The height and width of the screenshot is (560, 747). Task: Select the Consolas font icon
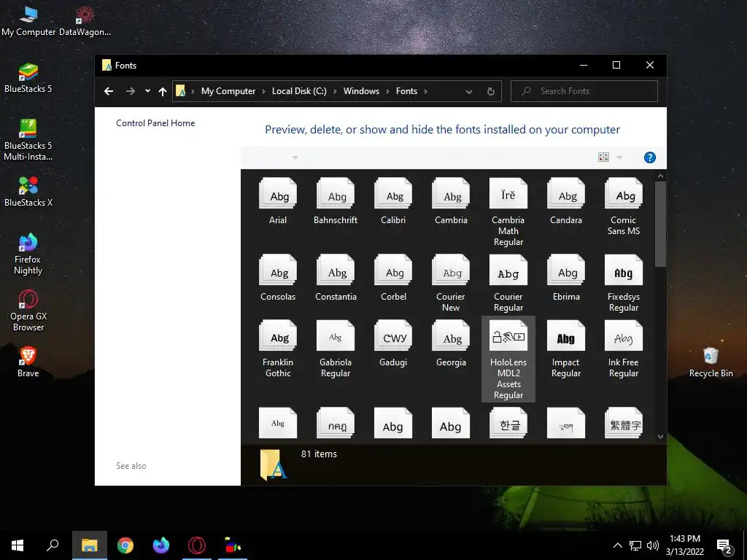tap(278, 270)
